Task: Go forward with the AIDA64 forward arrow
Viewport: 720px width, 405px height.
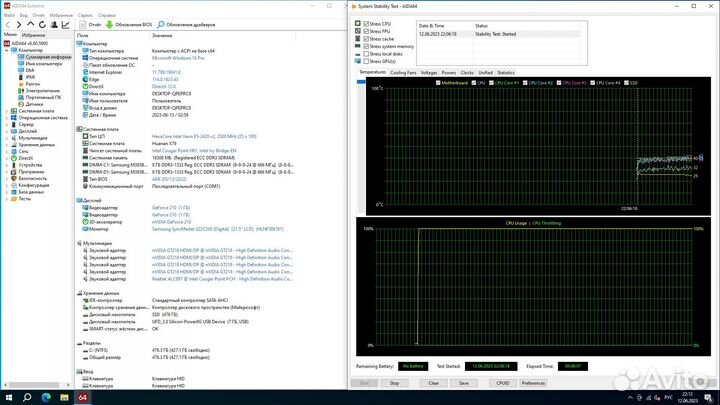Action: [x=19, y=25]
